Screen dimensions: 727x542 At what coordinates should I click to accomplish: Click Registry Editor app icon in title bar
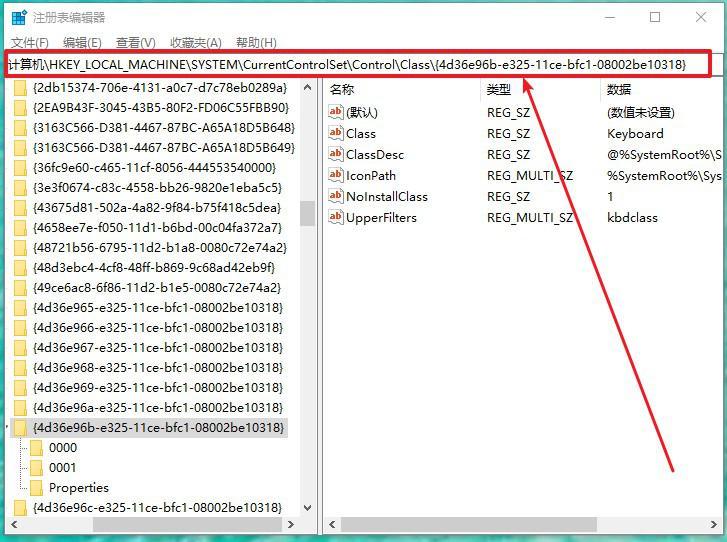coord(18,18)
